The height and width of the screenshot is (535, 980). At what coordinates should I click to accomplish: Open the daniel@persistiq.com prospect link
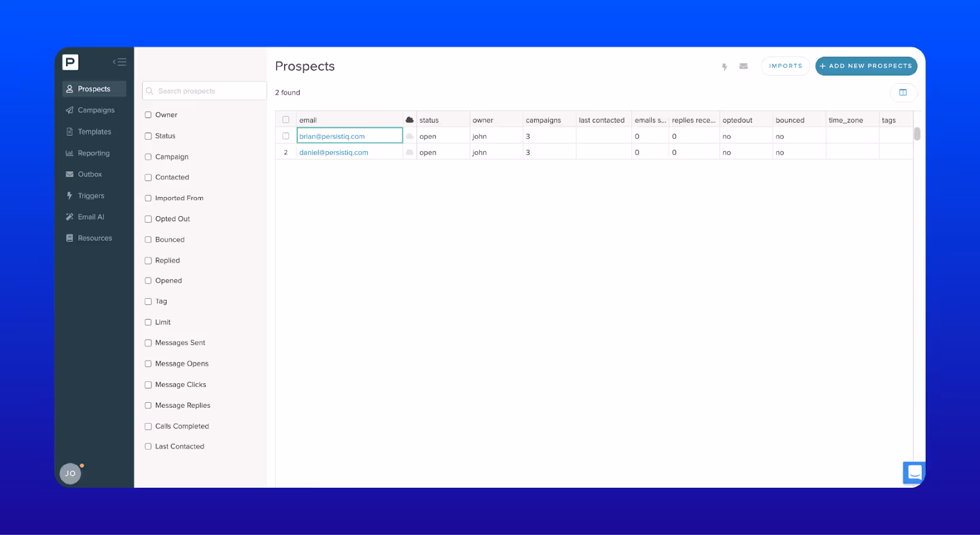click(x=334, y=152)
